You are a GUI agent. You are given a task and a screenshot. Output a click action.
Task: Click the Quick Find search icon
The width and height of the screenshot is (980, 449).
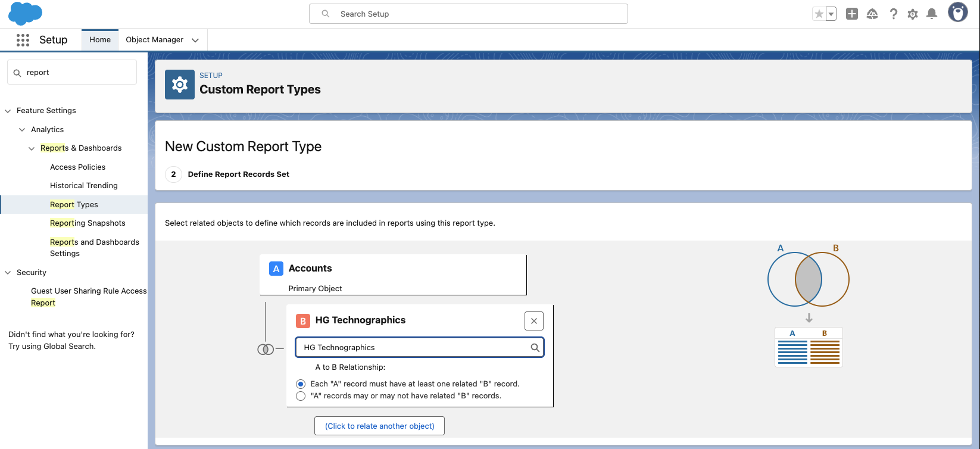click(x=17, y=73)
